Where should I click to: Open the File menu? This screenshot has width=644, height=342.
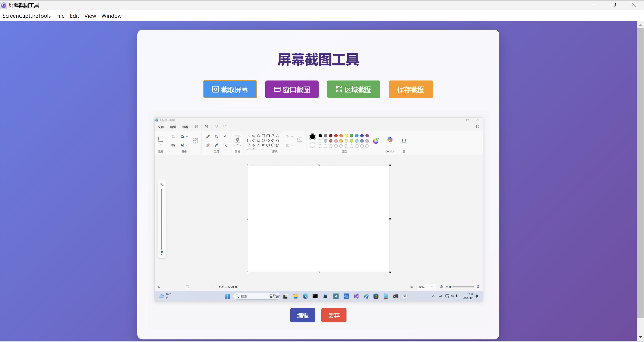pyautogui.click(x=60, y=16)
